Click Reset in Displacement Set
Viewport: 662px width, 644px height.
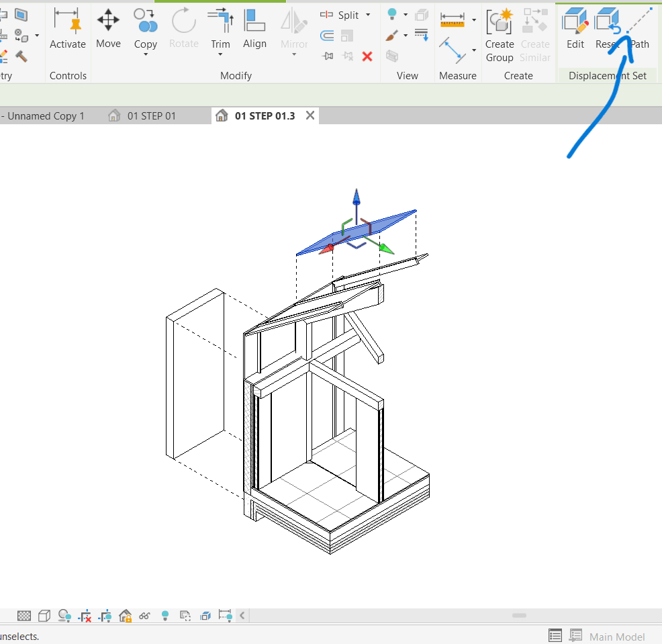click(x=607, y=28)
